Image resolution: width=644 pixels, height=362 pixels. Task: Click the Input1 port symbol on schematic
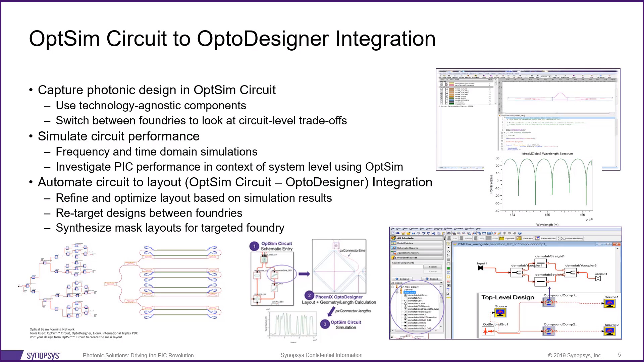[x=480, y=268]
